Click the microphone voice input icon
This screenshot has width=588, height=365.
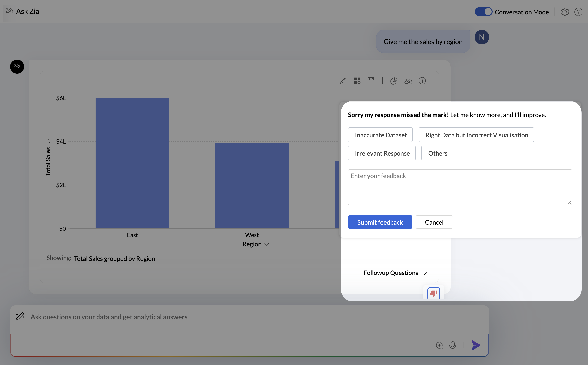[453, 345]
